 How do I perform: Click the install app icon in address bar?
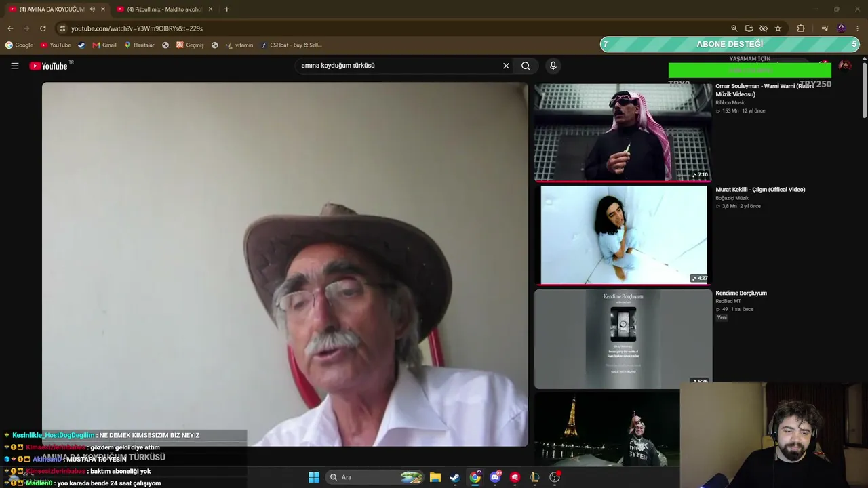(749, 28)
